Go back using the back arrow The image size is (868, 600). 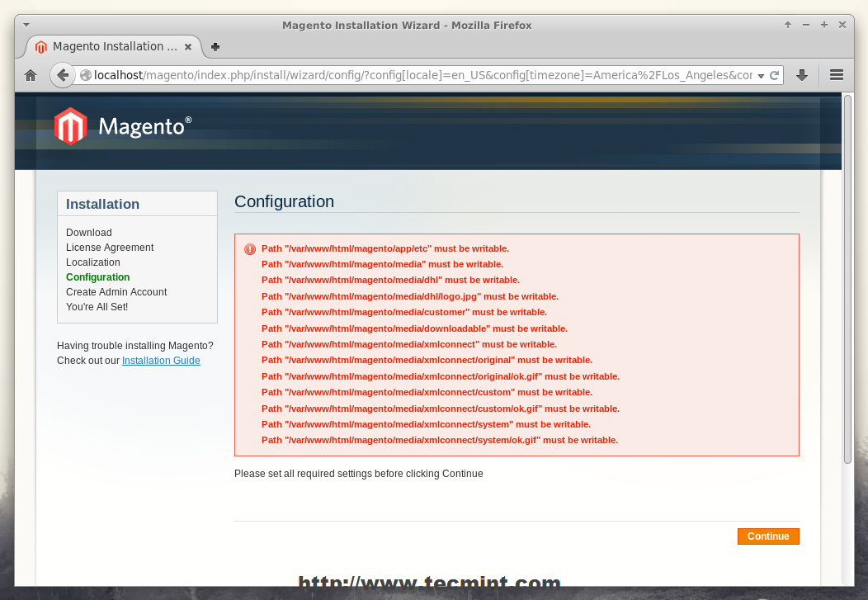(62, 75)
